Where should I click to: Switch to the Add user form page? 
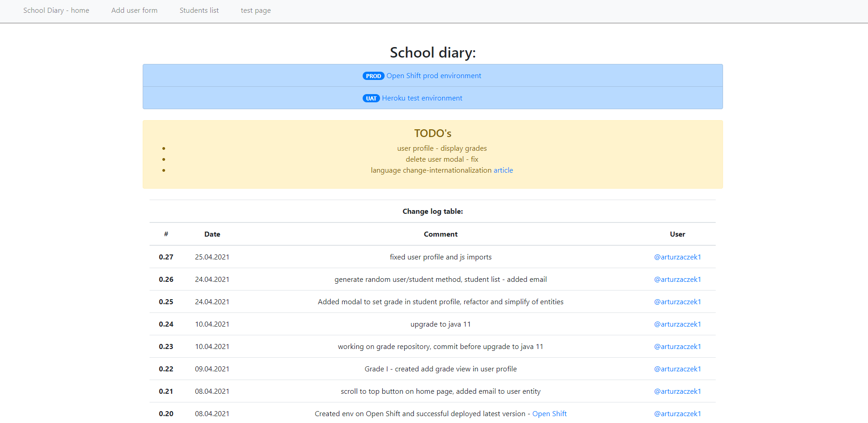[x=134, y=10]
